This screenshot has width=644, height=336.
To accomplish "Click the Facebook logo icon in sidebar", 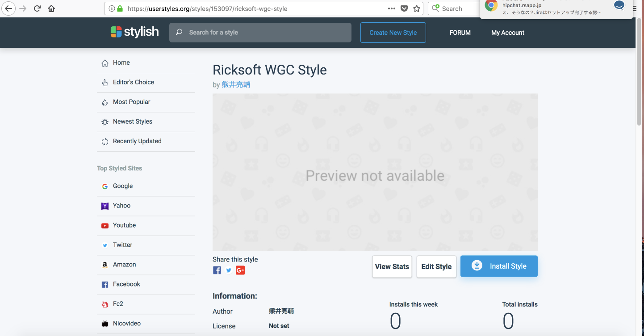I will [x=105, y=285].
